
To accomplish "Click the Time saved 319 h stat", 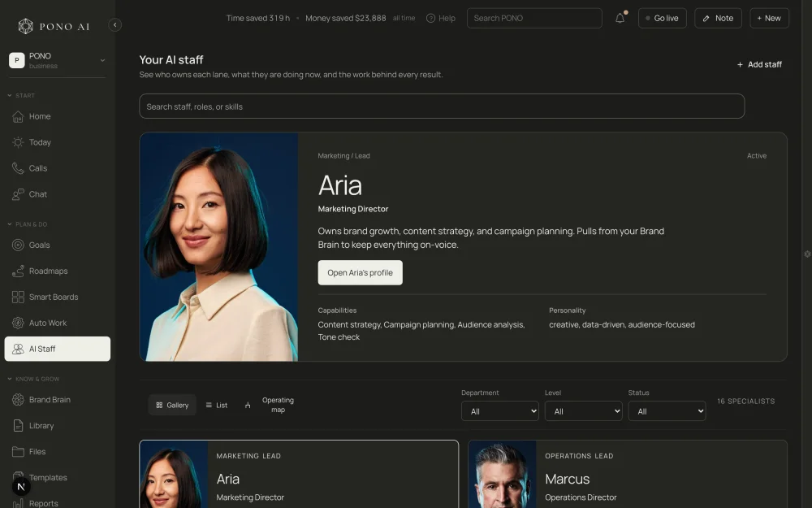I will pos(258,18).
